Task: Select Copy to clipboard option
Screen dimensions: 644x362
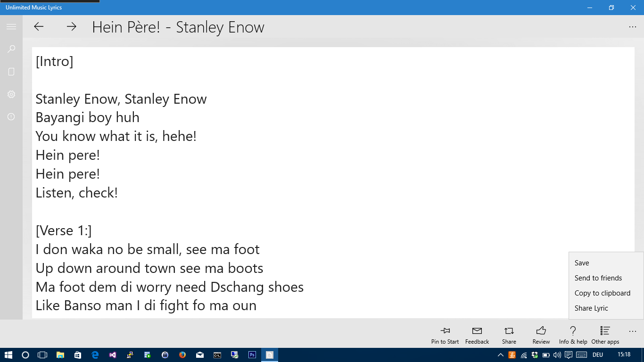Action: coord(602,293)
